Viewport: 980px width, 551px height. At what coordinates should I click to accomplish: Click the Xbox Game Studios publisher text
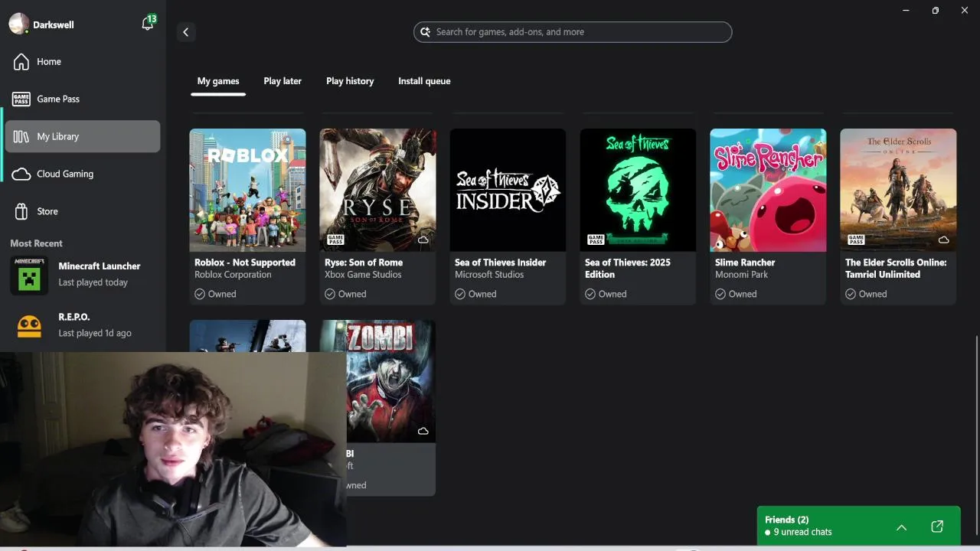tap(363, 275)
